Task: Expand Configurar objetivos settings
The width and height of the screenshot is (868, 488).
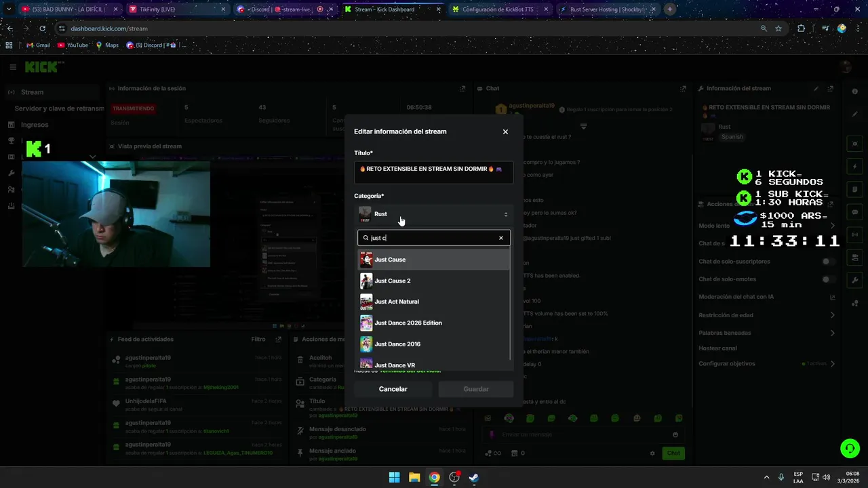Action: pos(766,364)
